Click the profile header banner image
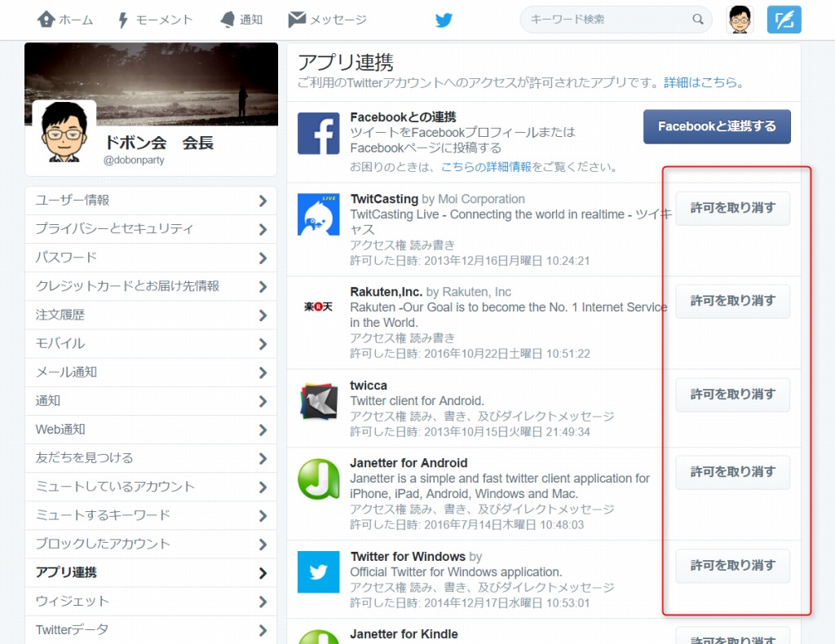This screenshot has height=644, width=835. [x=151, y=84]
